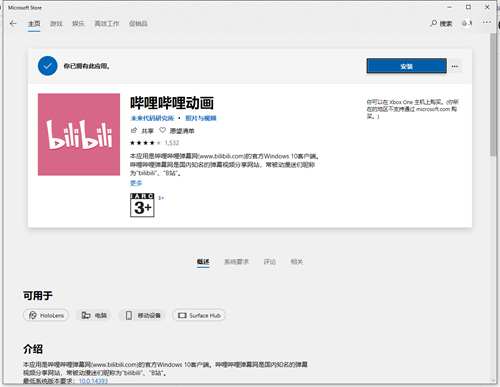This screenshot has width=500, height=387.
Task: Maximize the Microsoft Store window
Action: 468,7
